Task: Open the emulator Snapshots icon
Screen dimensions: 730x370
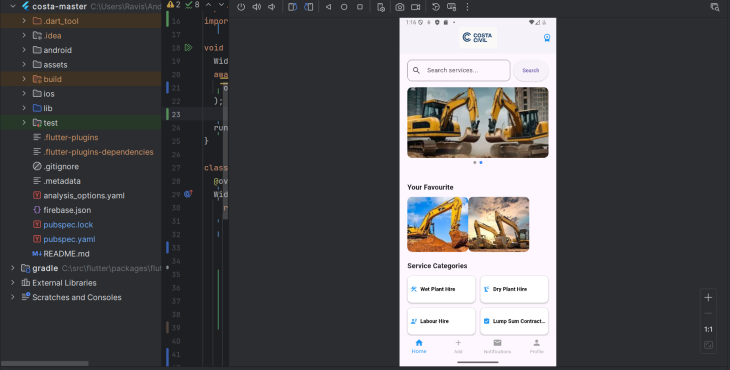Action: (x=436, y=7)
